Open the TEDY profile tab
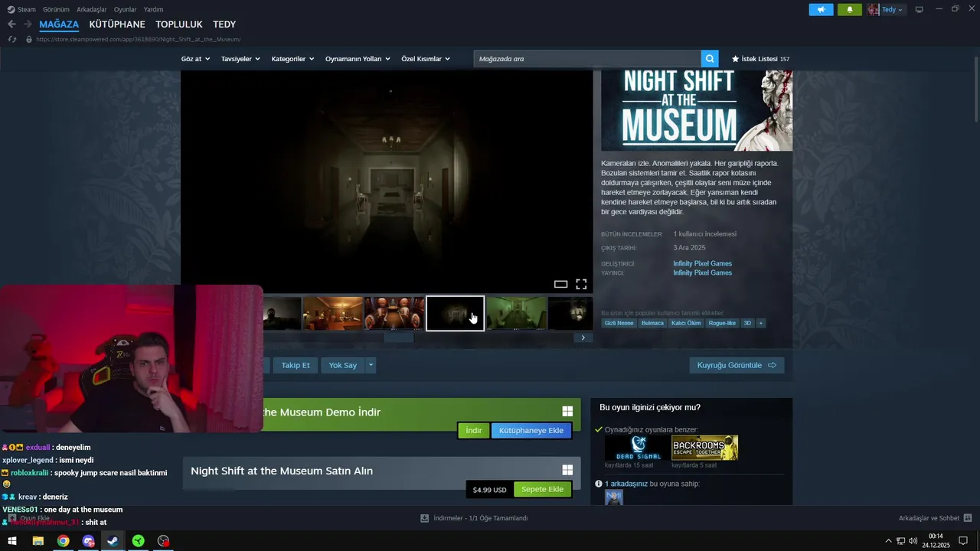 coord(224,24)
